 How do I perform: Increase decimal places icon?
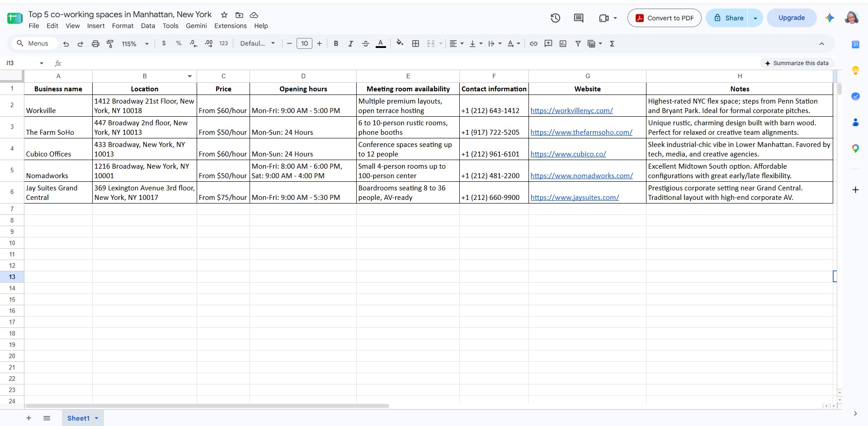(208, 43)
